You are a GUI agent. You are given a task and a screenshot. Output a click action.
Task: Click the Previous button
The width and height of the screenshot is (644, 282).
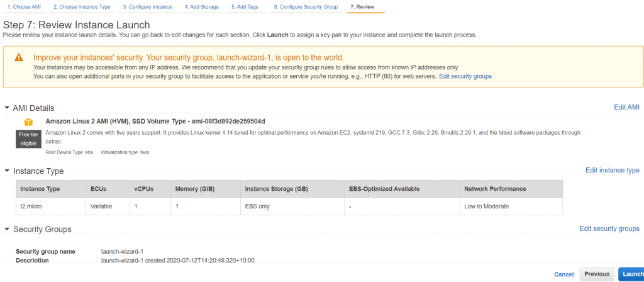coord(597,274)
